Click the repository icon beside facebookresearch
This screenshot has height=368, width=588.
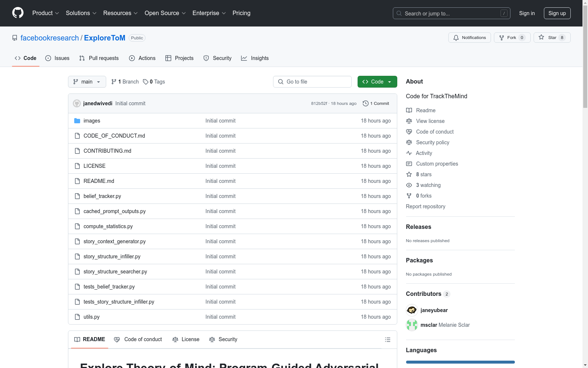[x=15, y=38]
